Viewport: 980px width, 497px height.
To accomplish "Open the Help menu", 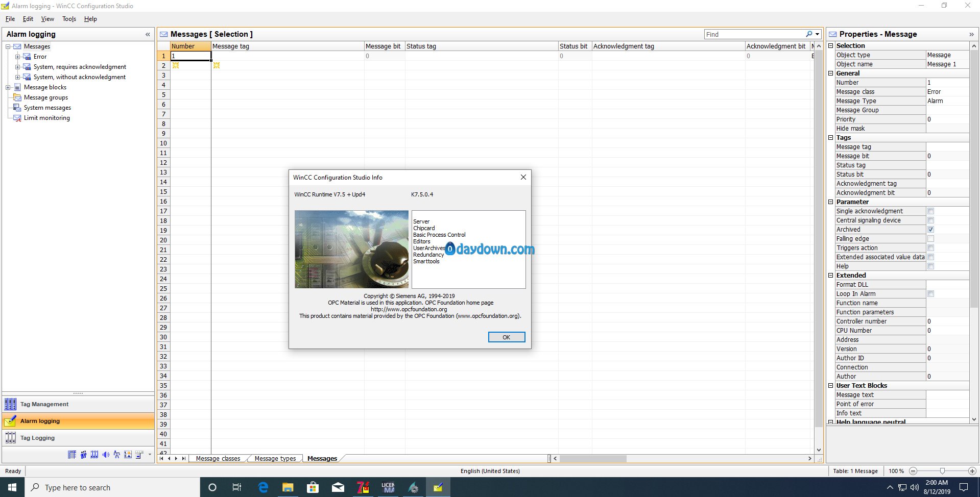I will [x=90, y=19].
